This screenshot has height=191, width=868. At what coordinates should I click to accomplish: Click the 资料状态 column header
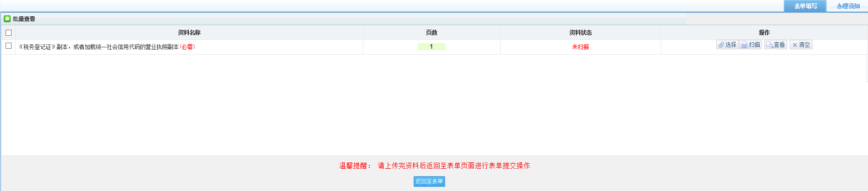(x=581, y=32)
